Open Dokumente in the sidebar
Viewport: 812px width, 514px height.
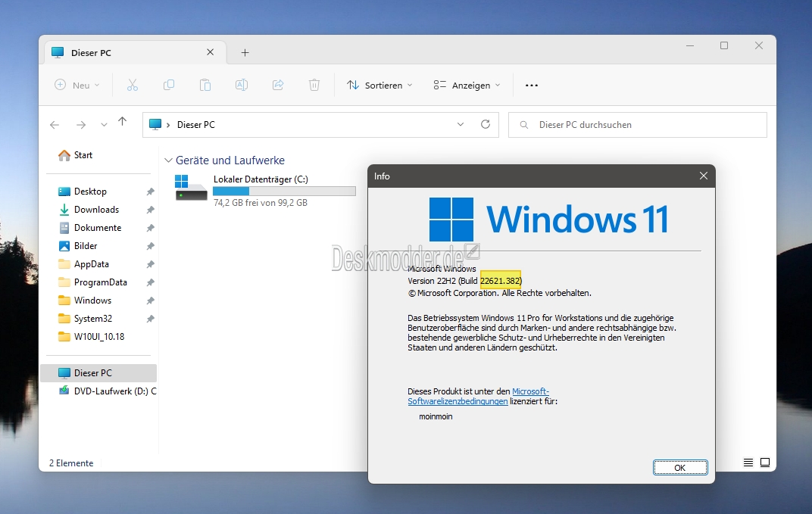coord(98,228)
